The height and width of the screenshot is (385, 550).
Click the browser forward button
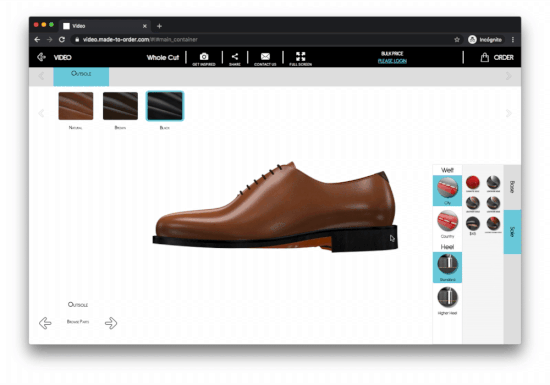49,40
